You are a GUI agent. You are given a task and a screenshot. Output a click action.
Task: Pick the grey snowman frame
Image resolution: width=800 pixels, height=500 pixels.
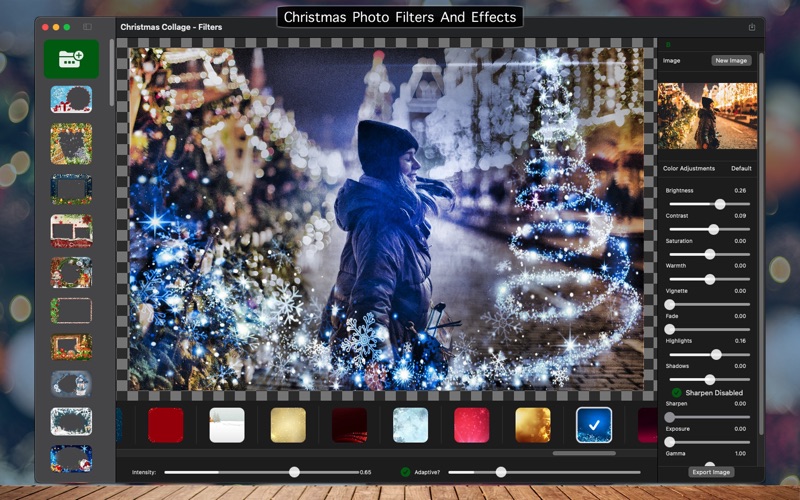pyautogui.click(x=71, y=384)
